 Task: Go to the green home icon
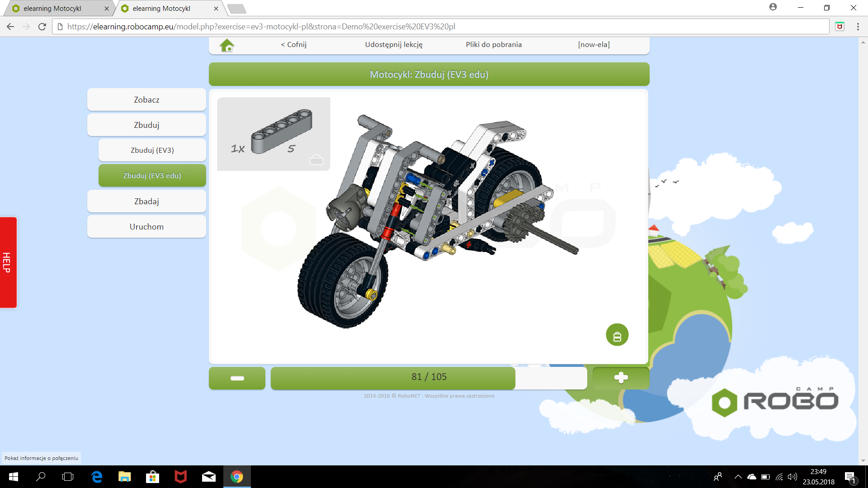227,45
